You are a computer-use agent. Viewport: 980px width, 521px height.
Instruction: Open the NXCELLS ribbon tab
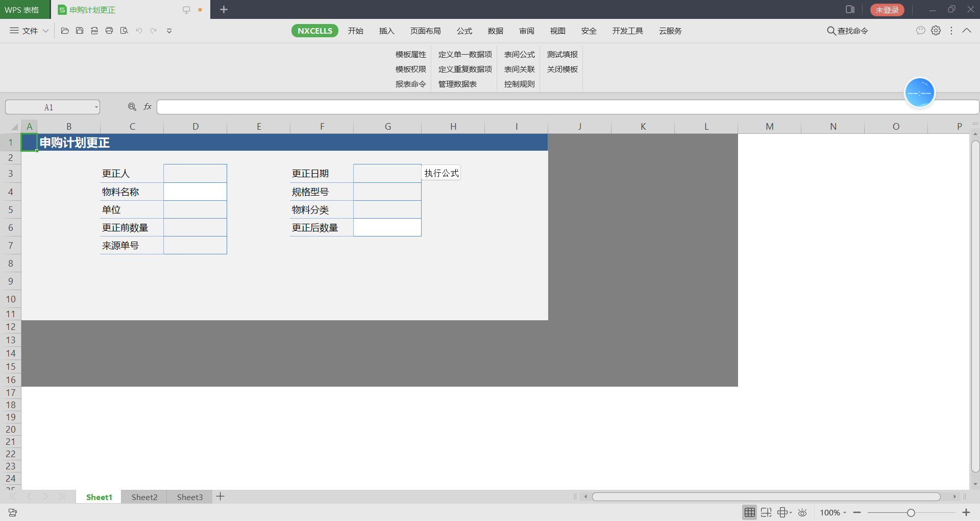(314, 31)
